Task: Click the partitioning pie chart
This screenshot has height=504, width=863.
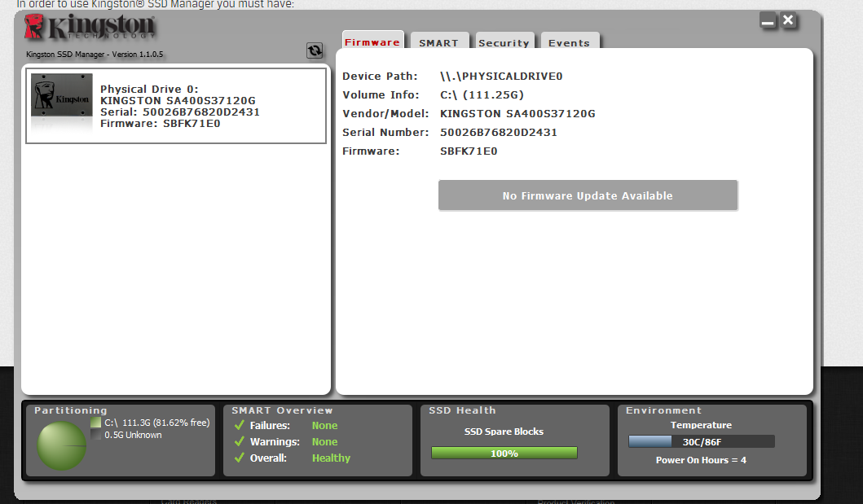Action: [61, 445]
